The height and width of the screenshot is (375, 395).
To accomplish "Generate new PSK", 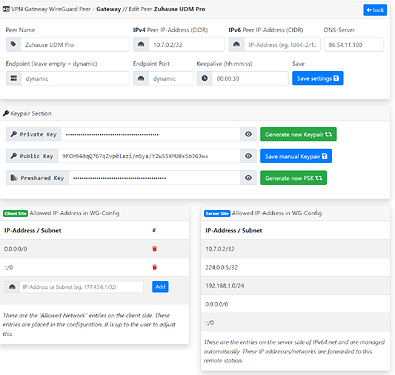I will coord(293,178).
